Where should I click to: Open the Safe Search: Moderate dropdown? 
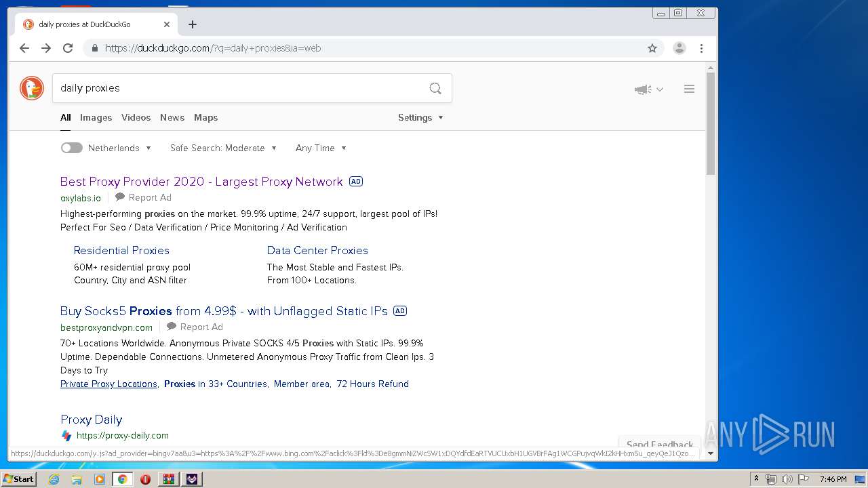coord(224,148)
